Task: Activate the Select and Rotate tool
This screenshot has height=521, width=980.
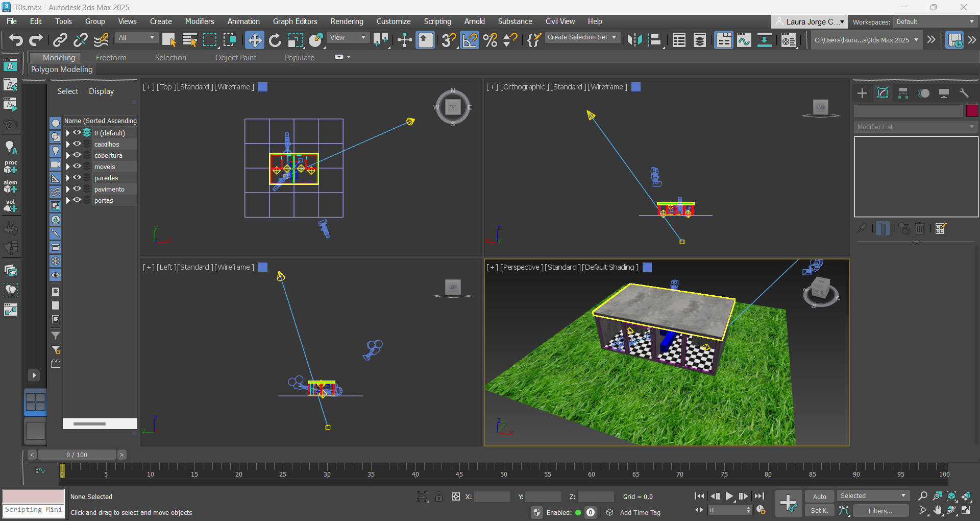Action: [x=275, y=40]
